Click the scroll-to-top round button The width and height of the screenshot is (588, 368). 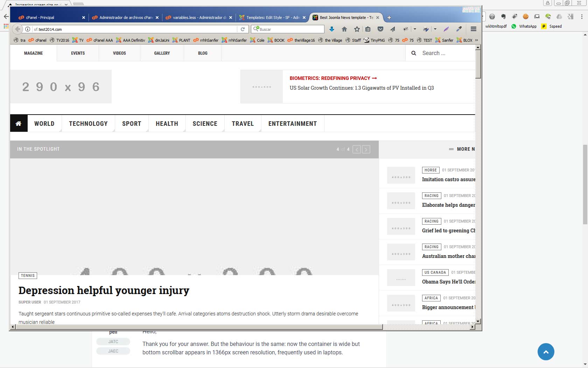546,352
